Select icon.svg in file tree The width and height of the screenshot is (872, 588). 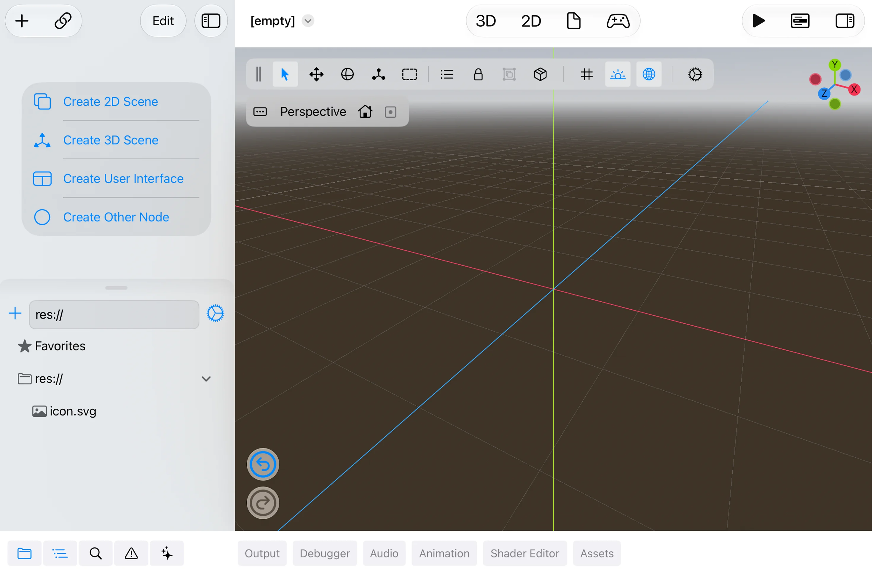click(x=64, y=411)
